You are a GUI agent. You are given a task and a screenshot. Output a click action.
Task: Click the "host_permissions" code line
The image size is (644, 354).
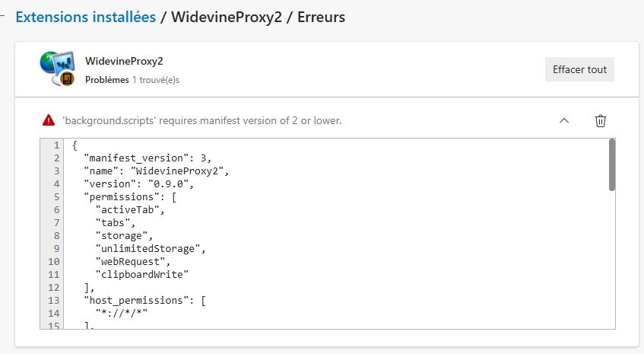(144, 300)
